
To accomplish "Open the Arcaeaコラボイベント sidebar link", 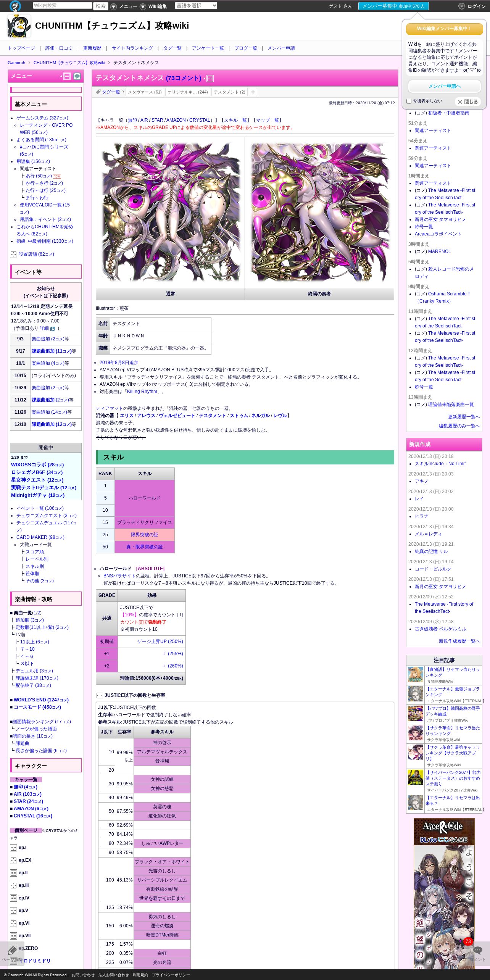I will pyautogui.click(x=438, y=234).
